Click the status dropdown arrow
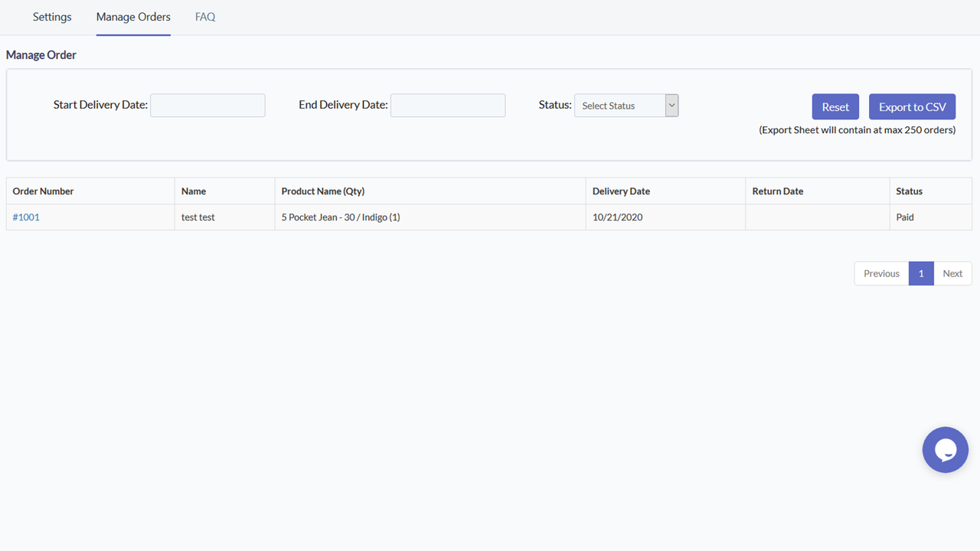This screenshot has width=980, height=551. pos(671,105)
